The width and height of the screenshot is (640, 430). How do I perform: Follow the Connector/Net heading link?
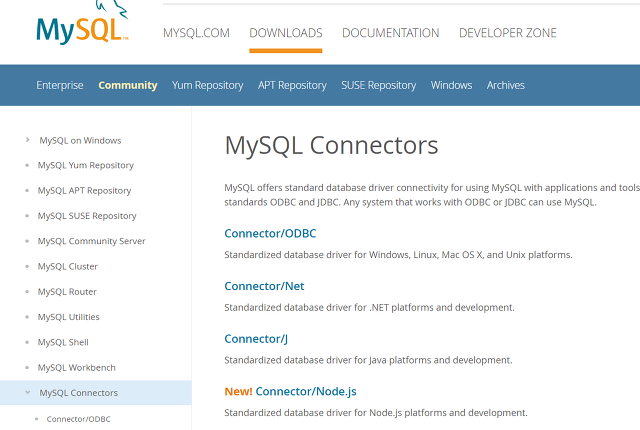(x=264, y=286)
